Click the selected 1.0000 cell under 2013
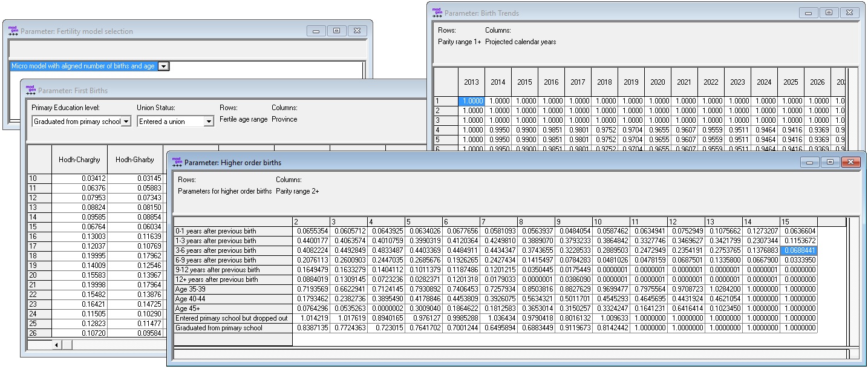Viewport: 868px width, 369px height. 471,101
